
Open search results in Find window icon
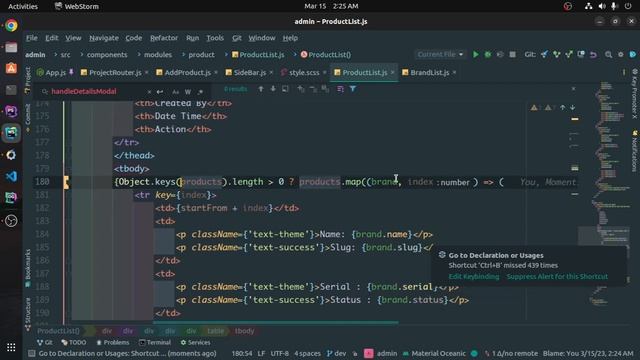point(285,89)
